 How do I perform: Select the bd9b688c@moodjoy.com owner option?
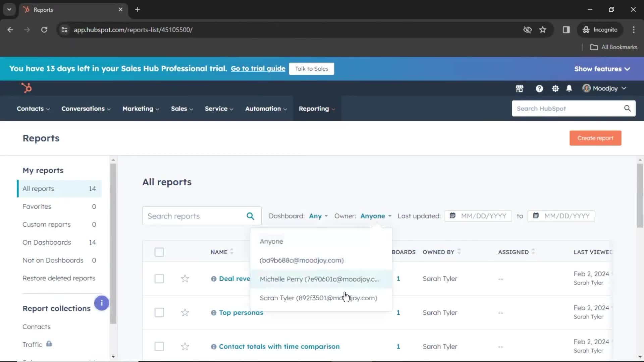(321, 260)
